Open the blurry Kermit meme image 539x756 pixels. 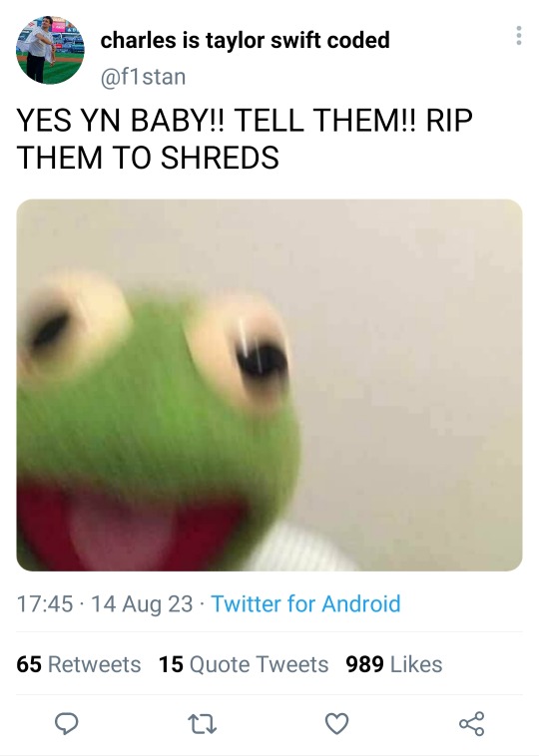pyautogui.click(x=269, y=385)
